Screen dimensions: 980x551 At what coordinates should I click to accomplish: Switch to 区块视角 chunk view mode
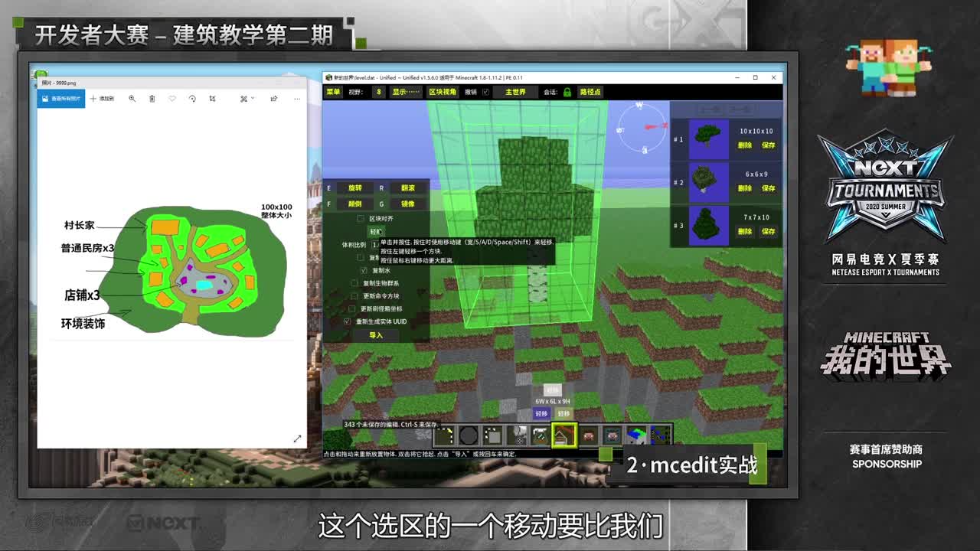point(442,93)
